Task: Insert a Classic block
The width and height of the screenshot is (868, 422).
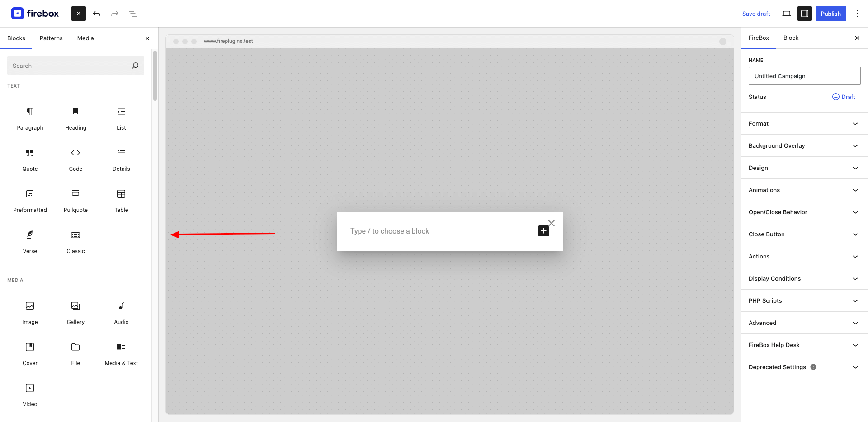Action: tap(75, 242)
